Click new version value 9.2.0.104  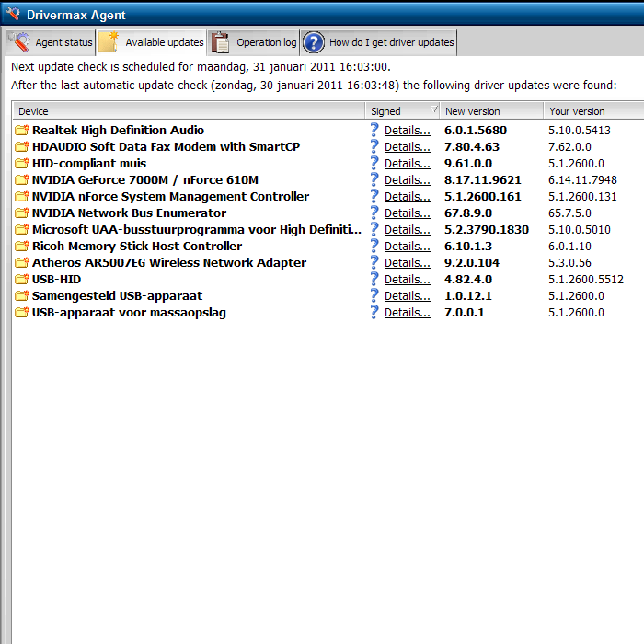(x=472, y=262)
